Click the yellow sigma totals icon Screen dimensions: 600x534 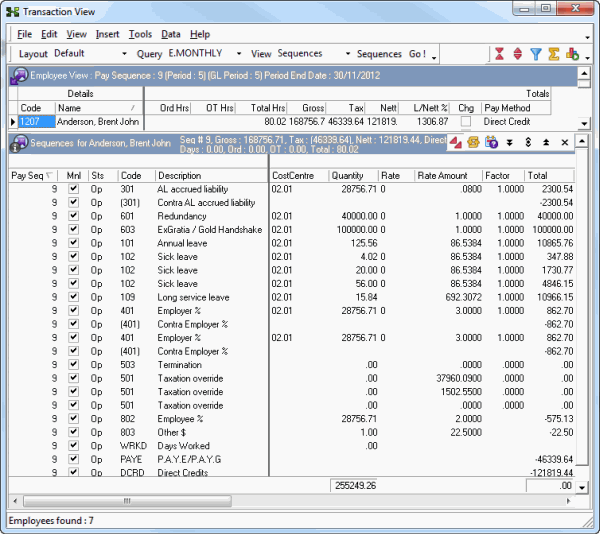[x=554, y=54]
